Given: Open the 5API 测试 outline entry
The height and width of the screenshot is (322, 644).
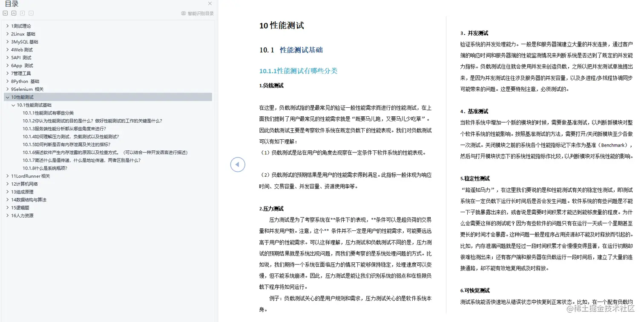Looking at the screenshot, I should [21, 57].
